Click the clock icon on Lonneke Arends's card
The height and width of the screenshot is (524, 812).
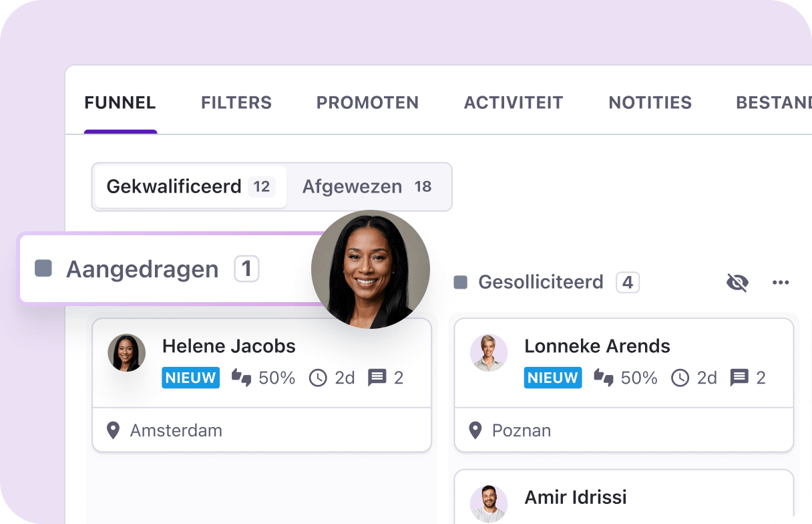tap(680, 378)
